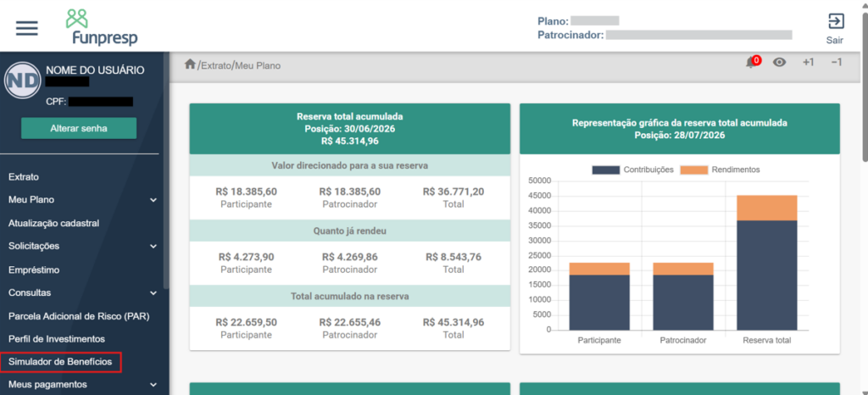The image size is (868, 395).
Task: Open Perfil de Investimentos link
Action: coord(57,338)
